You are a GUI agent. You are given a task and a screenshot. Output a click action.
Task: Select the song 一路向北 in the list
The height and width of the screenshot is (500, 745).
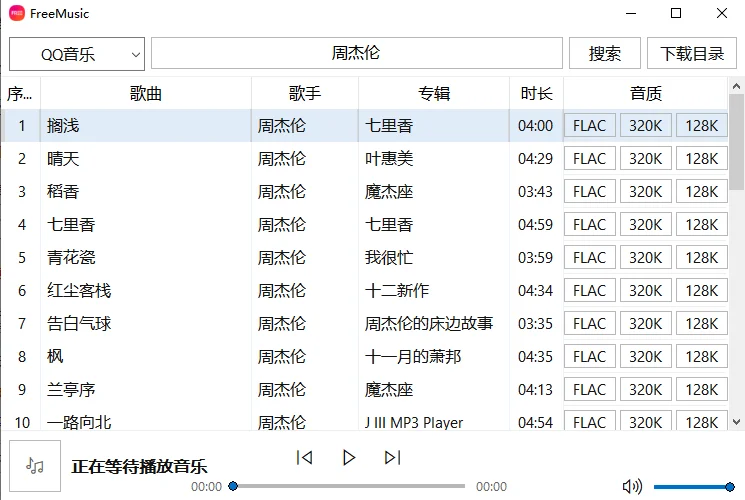tap(79, 422)
